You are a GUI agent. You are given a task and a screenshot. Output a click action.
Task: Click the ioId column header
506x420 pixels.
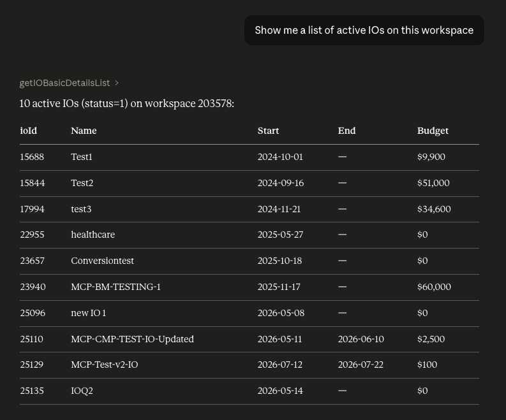[x=29, y=131]
